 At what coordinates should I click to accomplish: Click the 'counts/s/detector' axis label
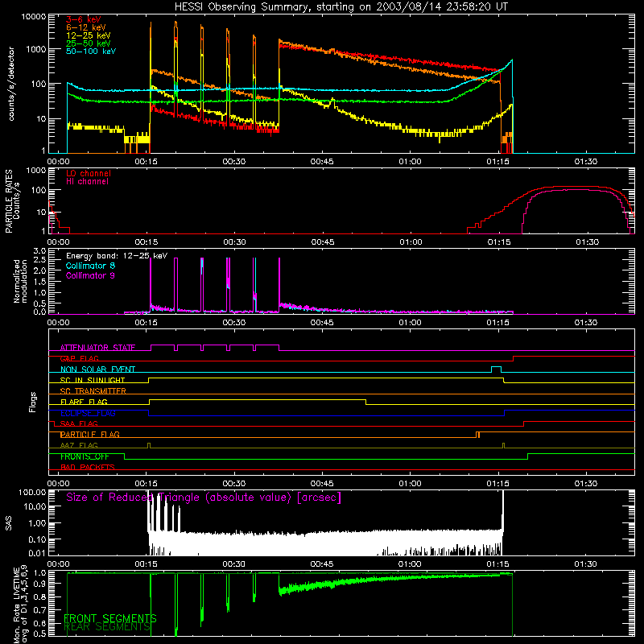11,84
